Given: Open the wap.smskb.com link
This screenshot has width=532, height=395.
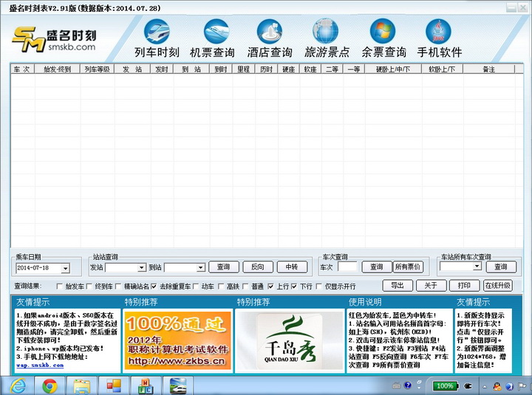Looking at the screenshot, I should point(40,365).
